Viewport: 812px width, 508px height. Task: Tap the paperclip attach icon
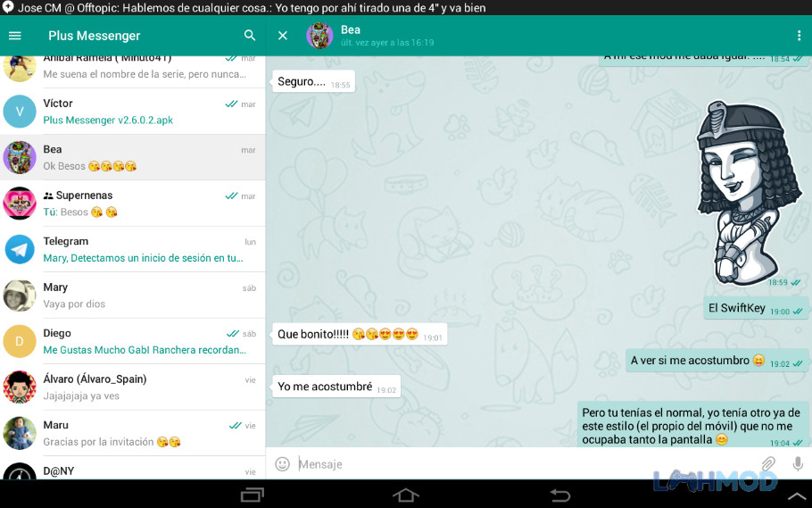point(768,463)
